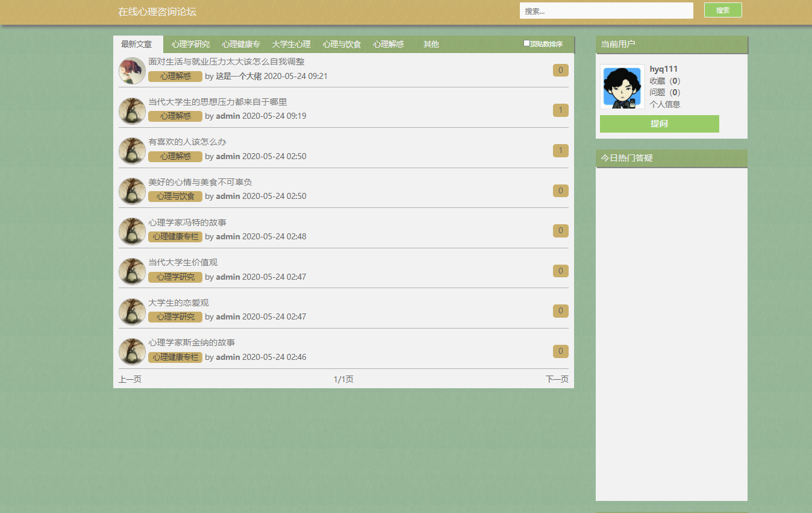View 个人信息 in the user panel
The height and width of the screenshot is (513, 812).
(x=665, y=104)
